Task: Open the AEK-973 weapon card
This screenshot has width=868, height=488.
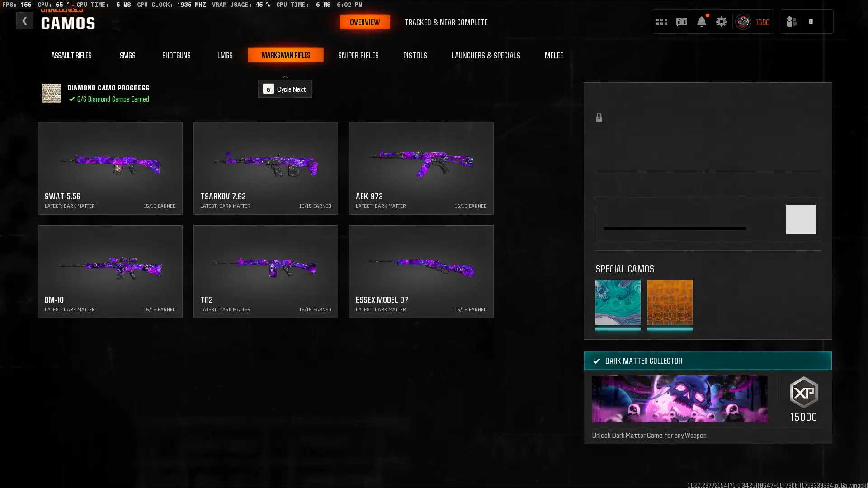Action: (x=421, y=168)
